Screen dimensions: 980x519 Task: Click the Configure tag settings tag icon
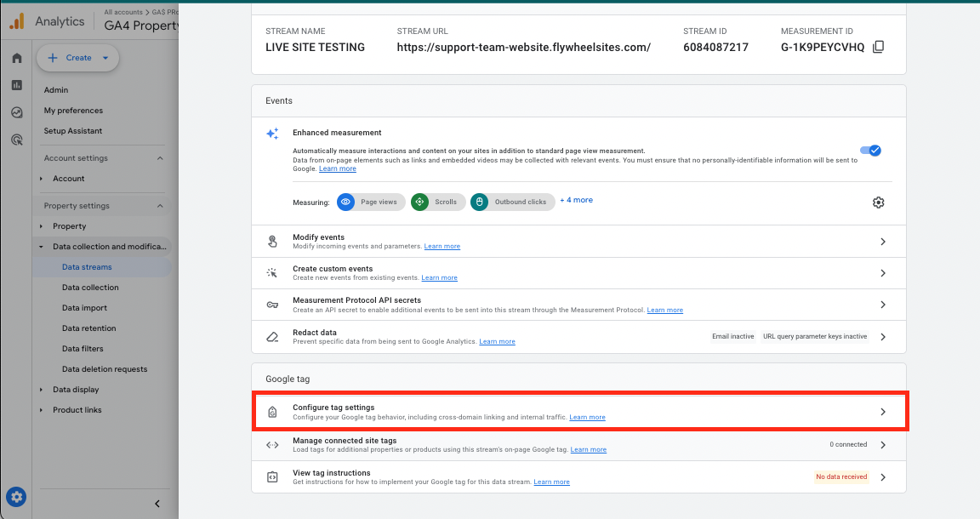(272, 412)
